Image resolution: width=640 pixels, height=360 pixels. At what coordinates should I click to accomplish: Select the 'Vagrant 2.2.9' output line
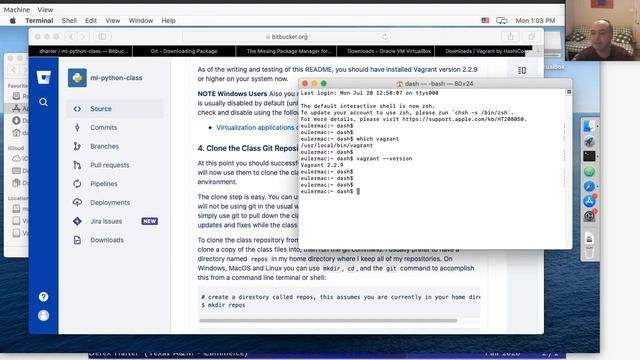pos(322,165)
